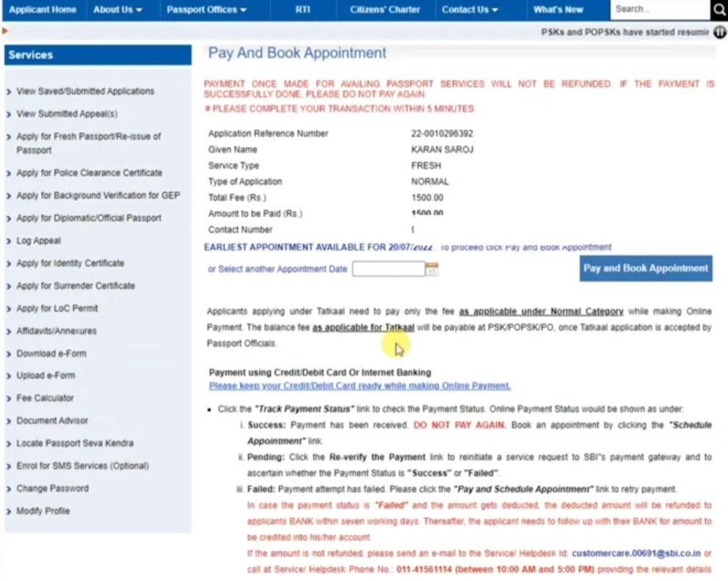Click the arrow icon beside Document Advisor
The height and width of the screenshot is (581, 728).
[9, 420]
